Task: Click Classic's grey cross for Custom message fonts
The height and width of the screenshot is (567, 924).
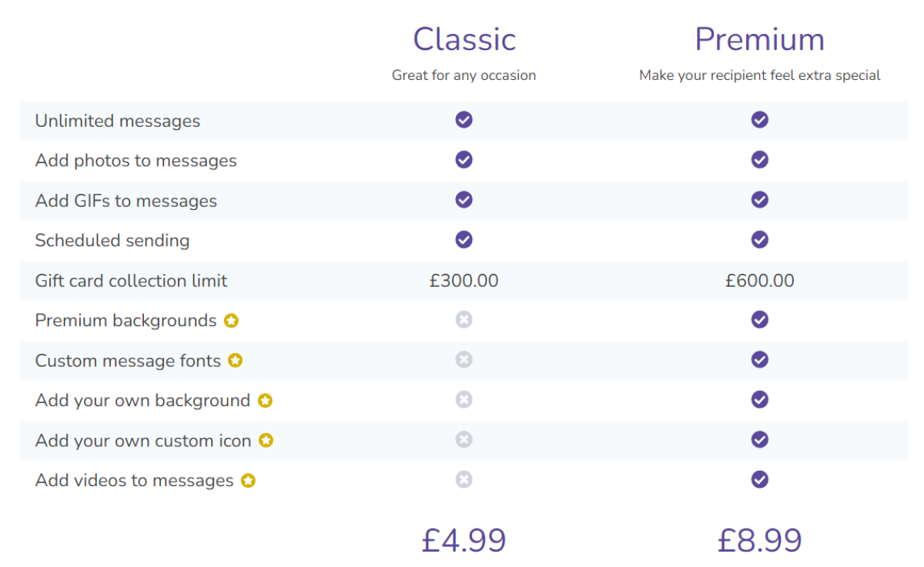Action: 464,359
